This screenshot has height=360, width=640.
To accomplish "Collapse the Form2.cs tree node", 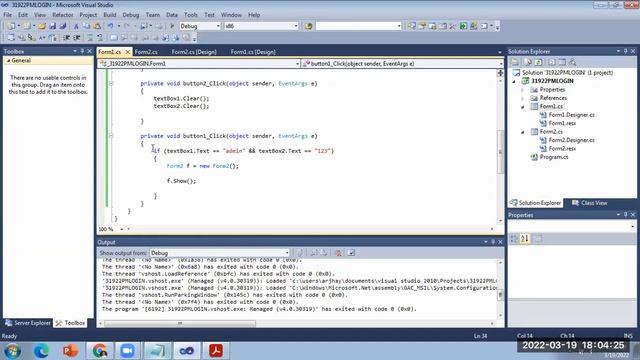I will 522,132.
